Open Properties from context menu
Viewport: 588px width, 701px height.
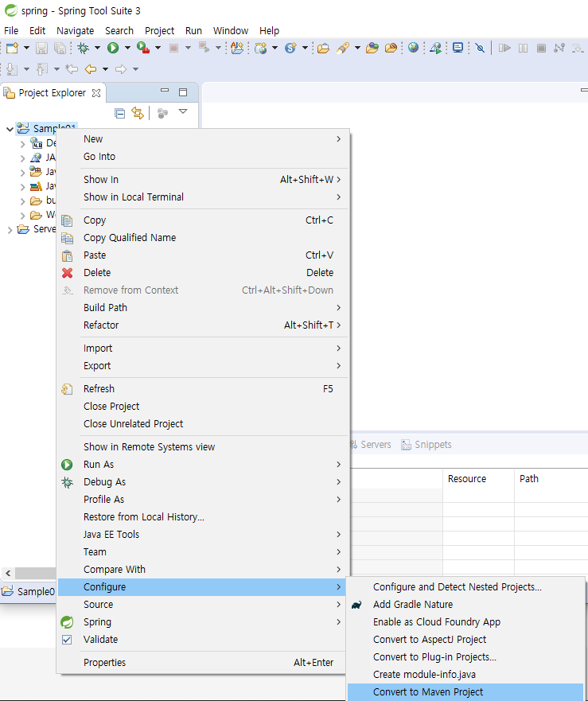[x=201, y=663]
